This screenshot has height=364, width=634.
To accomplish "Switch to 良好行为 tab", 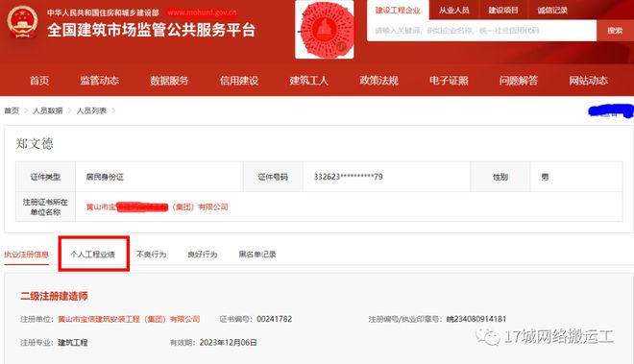I will pos(203,255).
